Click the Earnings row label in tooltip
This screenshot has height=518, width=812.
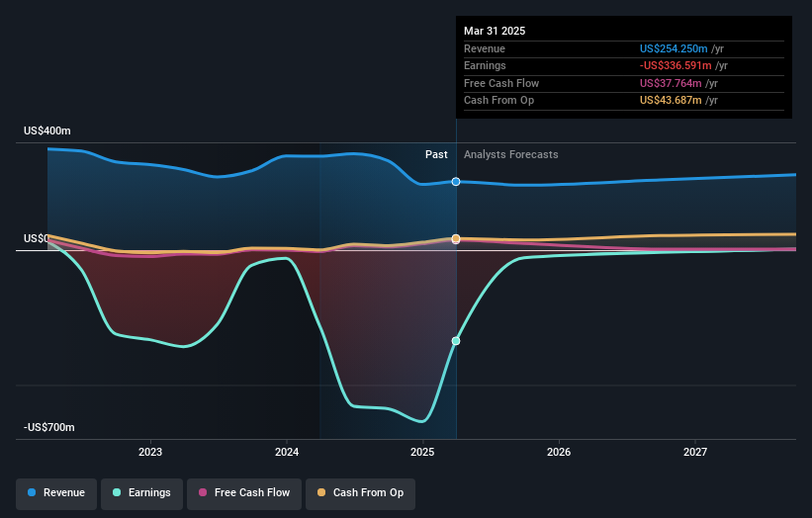tap(485, 65)
